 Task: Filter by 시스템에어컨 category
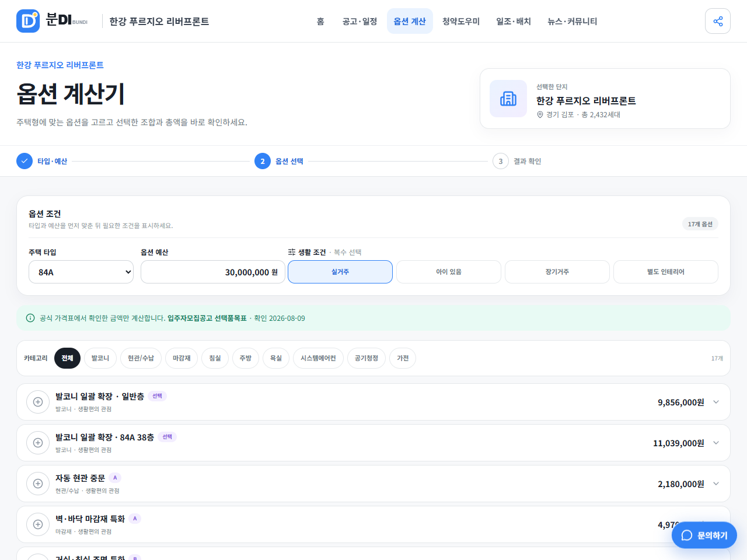point(319,358)
